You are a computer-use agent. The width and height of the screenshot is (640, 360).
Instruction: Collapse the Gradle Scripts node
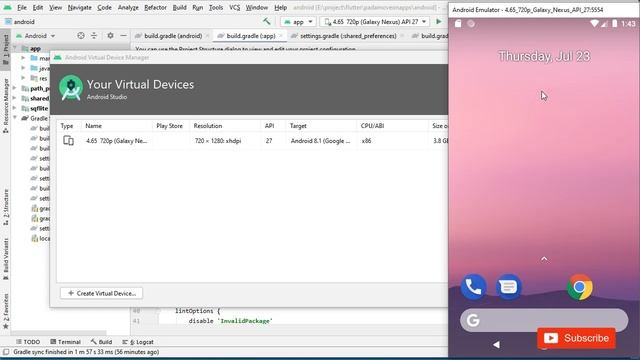(16, 118)
